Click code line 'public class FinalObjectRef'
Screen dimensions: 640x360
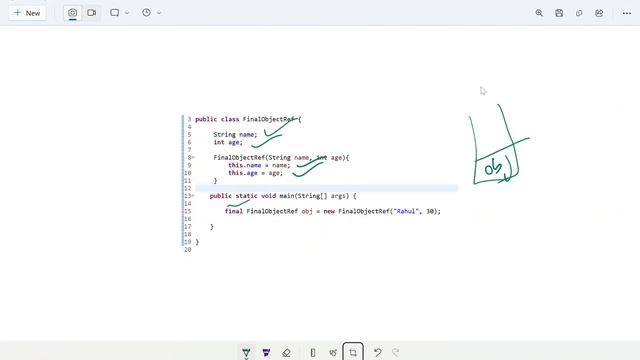[248, 119]
